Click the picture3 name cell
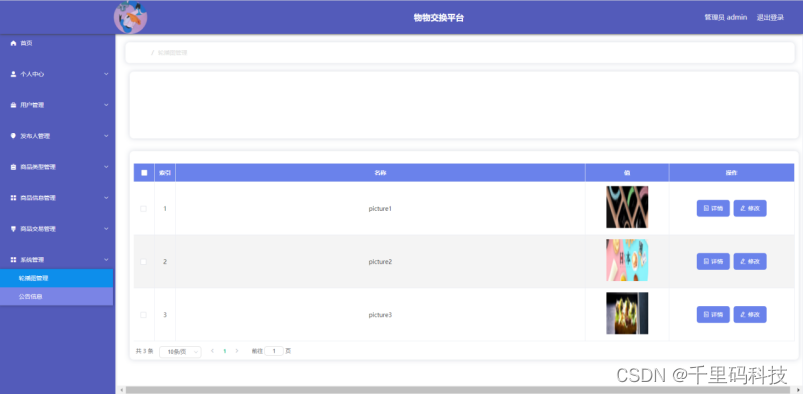This screenshot has height=394, width=803. pyautogui.click(x=380, y=315)
